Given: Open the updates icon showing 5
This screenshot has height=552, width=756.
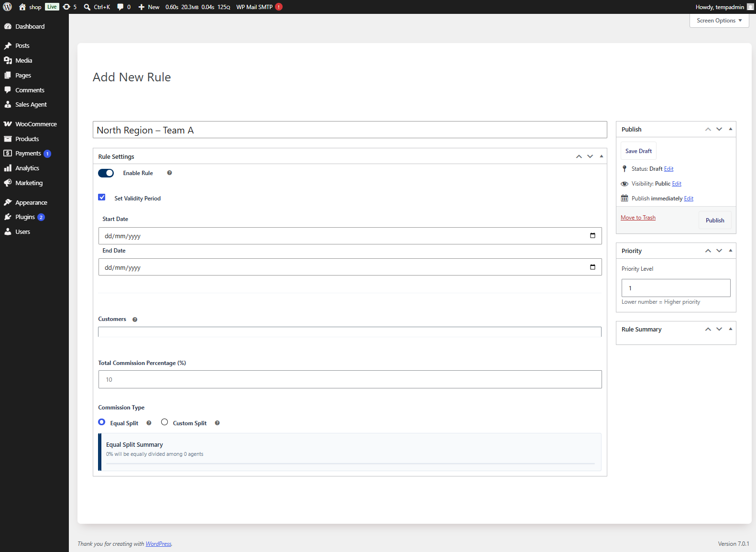Looking at the screenshot, I should [66, 7].
